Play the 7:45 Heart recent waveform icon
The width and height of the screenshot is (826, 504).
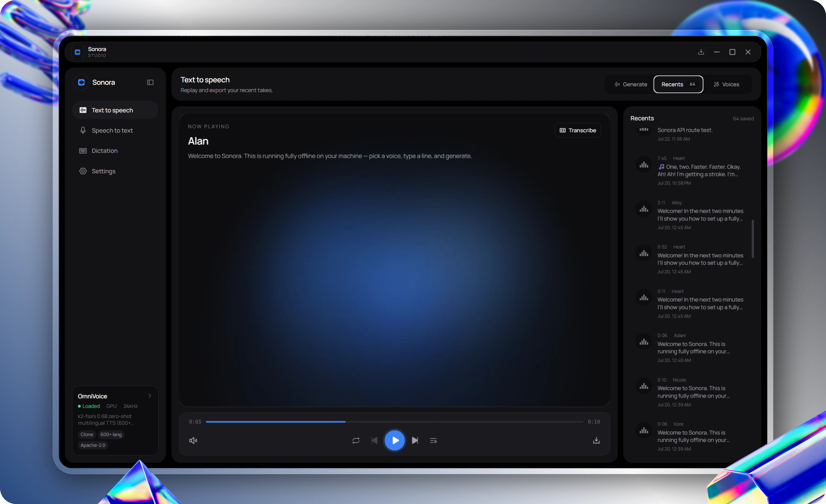click(x=644, y=164)
